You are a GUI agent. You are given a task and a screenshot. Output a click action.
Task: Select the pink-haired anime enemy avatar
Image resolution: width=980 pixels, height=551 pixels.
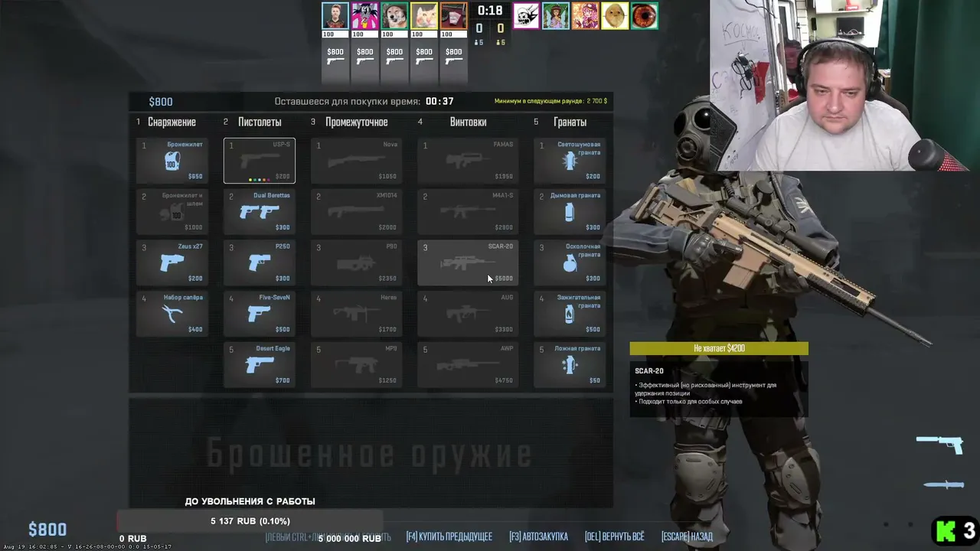click(x=586, y=16)
